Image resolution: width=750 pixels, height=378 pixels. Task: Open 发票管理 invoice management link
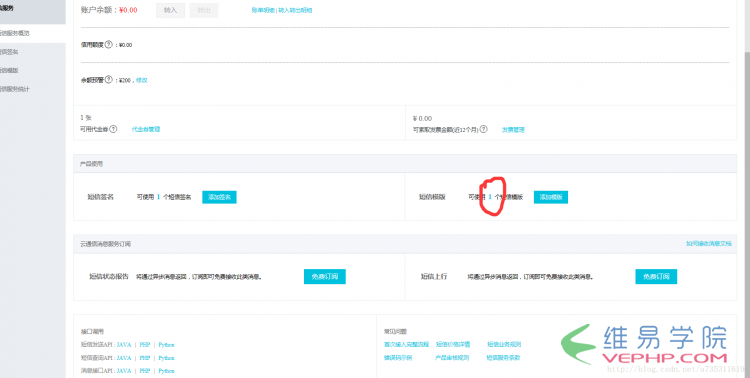513,130
